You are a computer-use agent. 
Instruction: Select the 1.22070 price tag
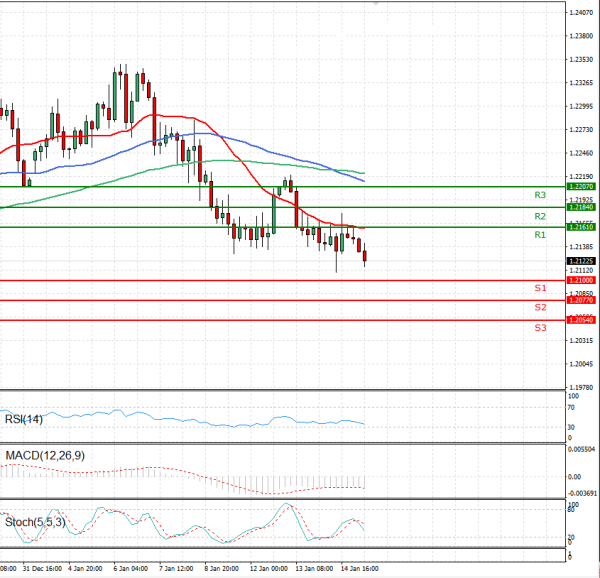[x=581, y=187]
